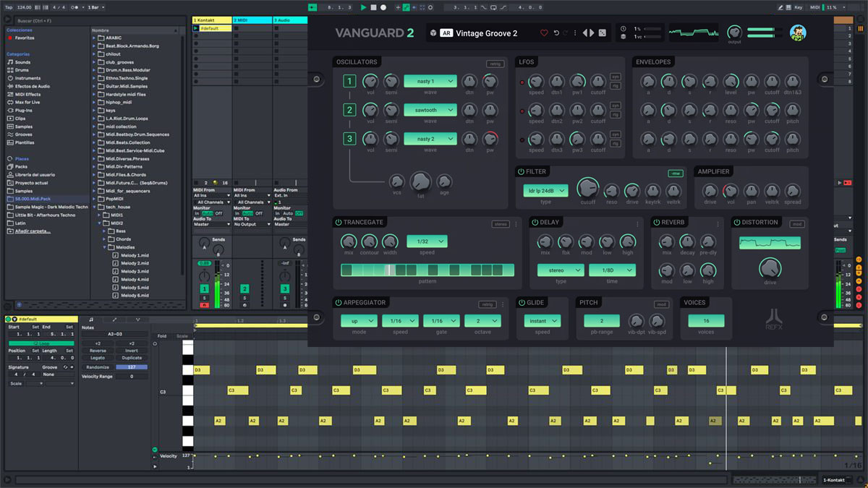Image resolution: width=868 pixels, height=488 pixels.
Task: Randomize the preset with the dice icon
Action: pos(602,33)
